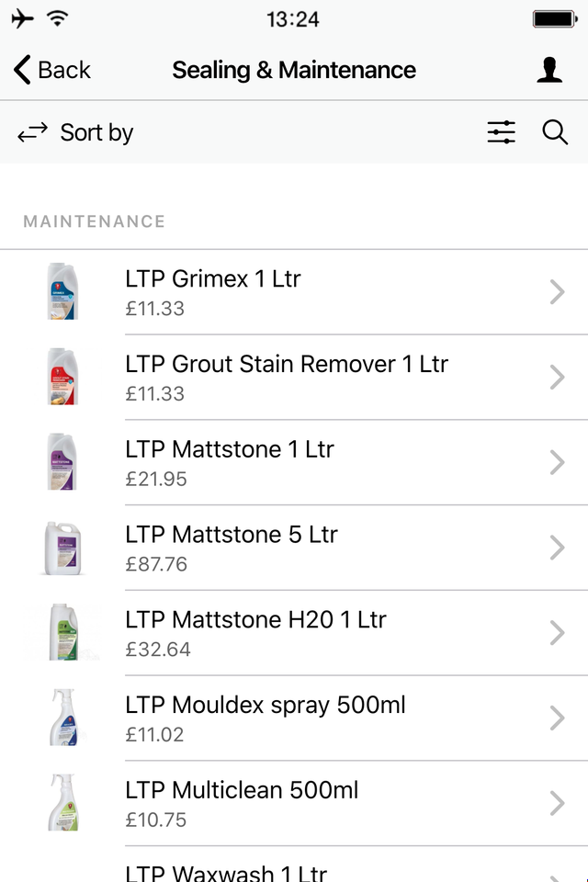Open LTP Mattstone H20 1 Ltr item

click(294, 633)
